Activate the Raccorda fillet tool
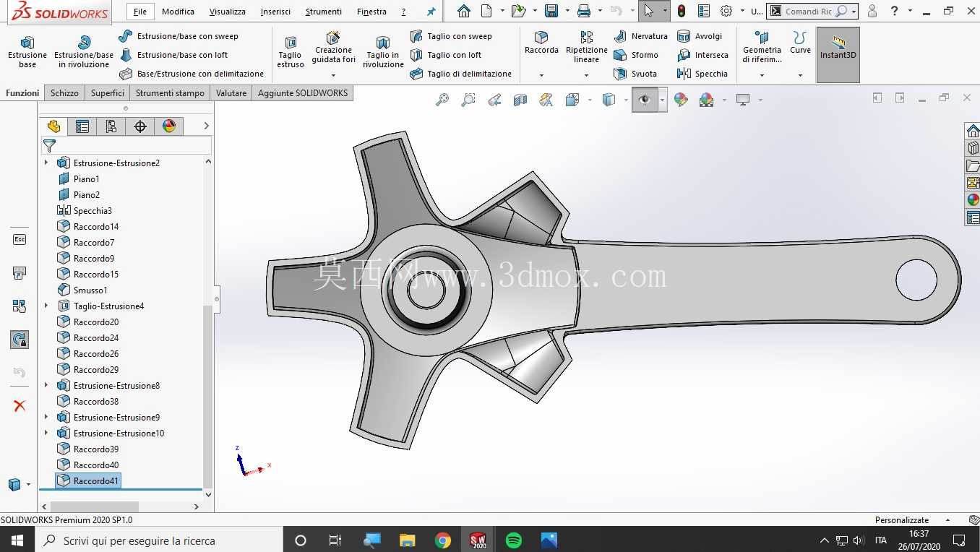The image size is (980, 552). coord(541,43)
